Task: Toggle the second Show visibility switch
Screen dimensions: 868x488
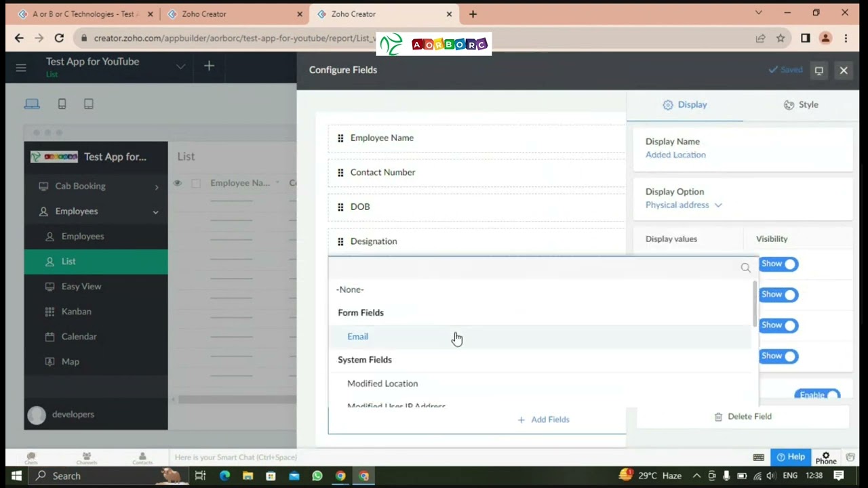Action: [778, 294]
